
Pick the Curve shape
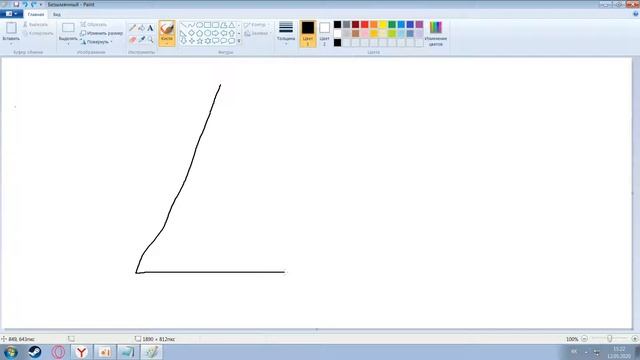pos(191,25)
